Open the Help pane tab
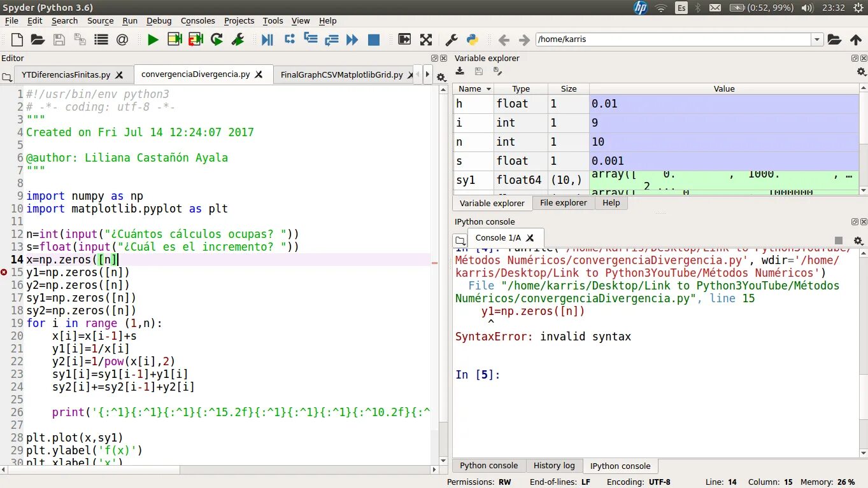 pyautogui.click(x=611, y=203)
